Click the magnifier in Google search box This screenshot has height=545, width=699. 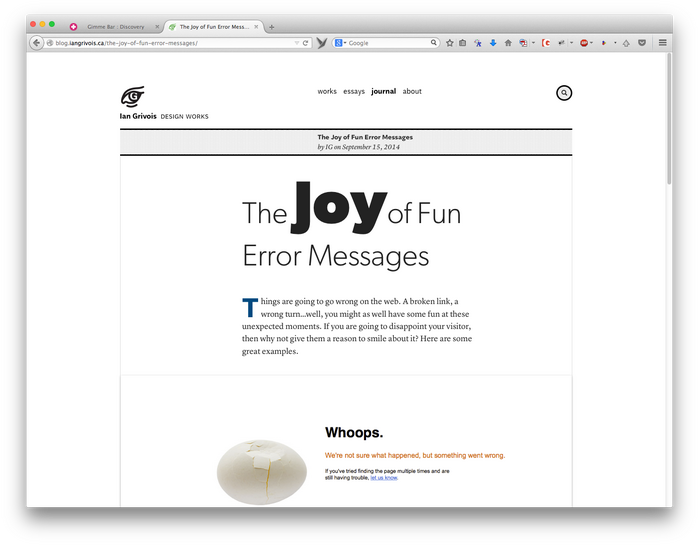[433, 43]
